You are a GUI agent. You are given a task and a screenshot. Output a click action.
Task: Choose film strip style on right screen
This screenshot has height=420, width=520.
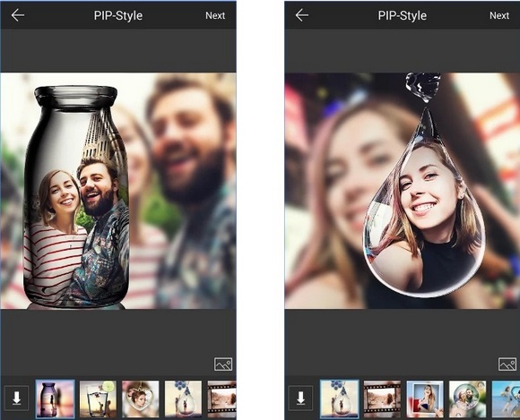pyautogui.click(x=382, y=399)
